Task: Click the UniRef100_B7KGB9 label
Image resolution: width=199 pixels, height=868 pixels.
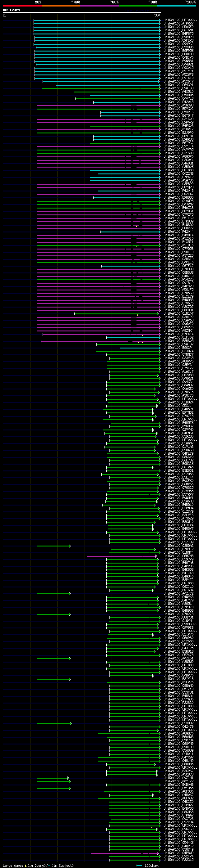Action: click(x=179, y=222)
